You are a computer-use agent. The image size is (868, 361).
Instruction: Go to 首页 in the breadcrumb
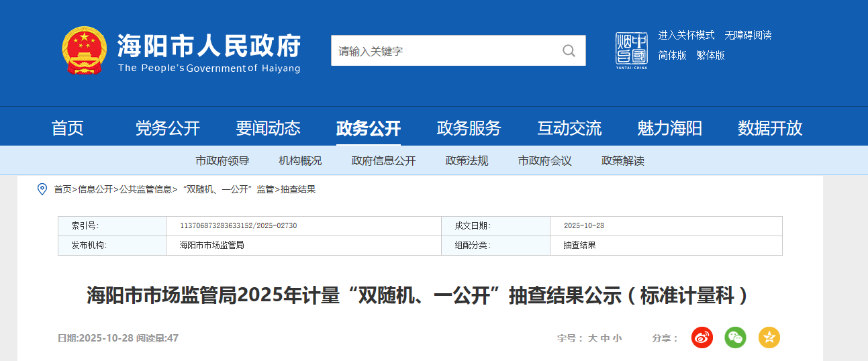pyautogui.click(x=62, y=189)
